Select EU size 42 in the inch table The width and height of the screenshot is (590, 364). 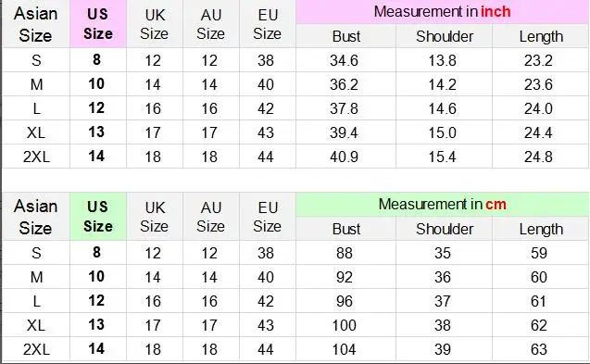[266, 108]
